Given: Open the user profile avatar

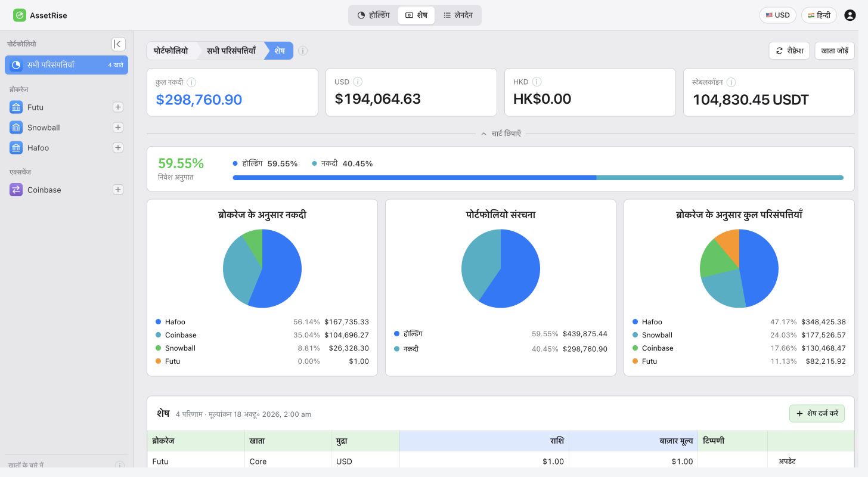Looking at the screenshot, I should click(850, 16).
